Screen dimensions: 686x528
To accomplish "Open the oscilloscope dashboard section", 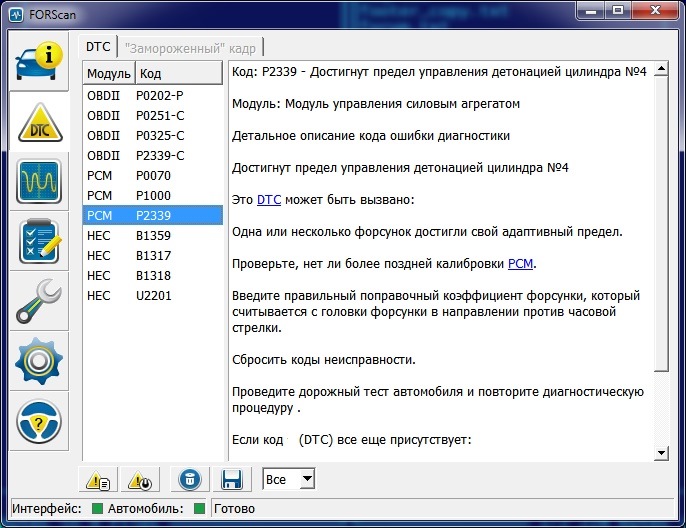I will [39, 181].
